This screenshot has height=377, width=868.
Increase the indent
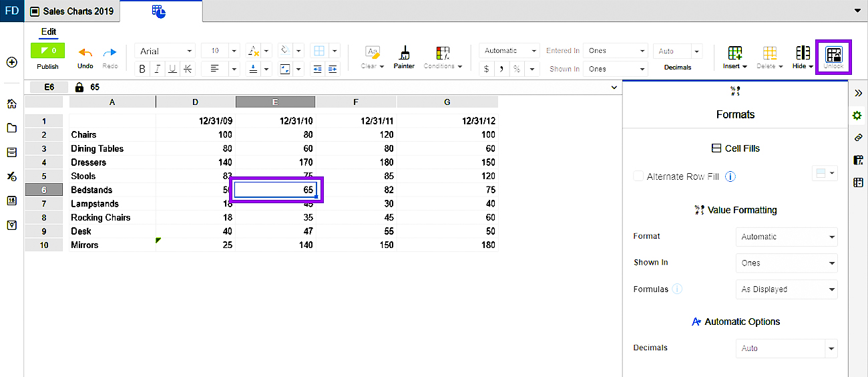[x=333, y=69]
